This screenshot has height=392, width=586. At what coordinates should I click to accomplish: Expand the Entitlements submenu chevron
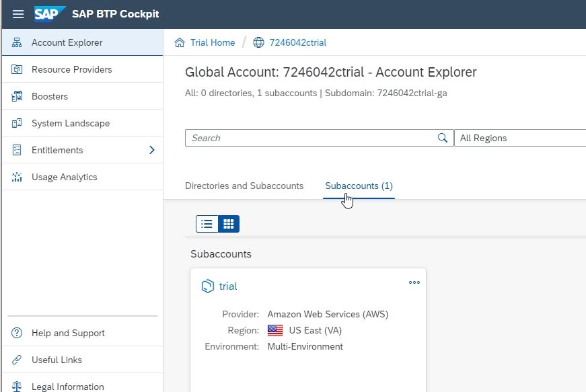pyautogui.click(x=152, y=150)
